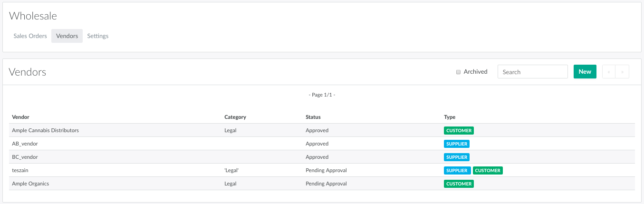
Task: Open the BC_vendor entry
Action: click(25, 157)
